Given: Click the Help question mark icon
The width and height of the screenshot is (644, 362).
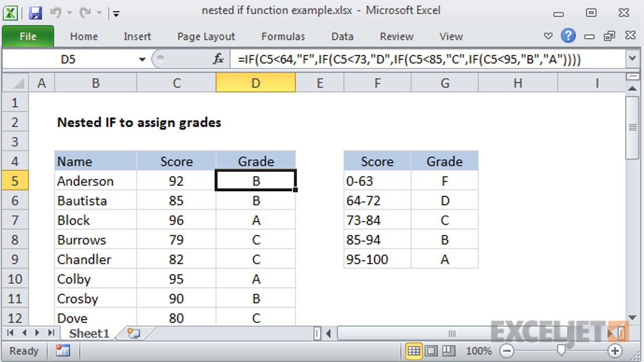Looking at the screenshot, I should tap(568, 36).
